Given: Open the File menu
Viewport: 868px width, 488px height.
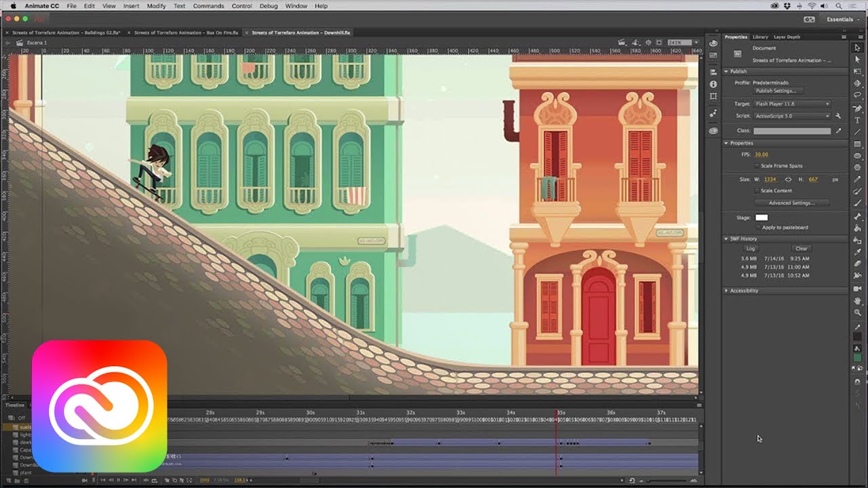Looking at the screenshot, I should pyautogui.click(x=71, y=6).
